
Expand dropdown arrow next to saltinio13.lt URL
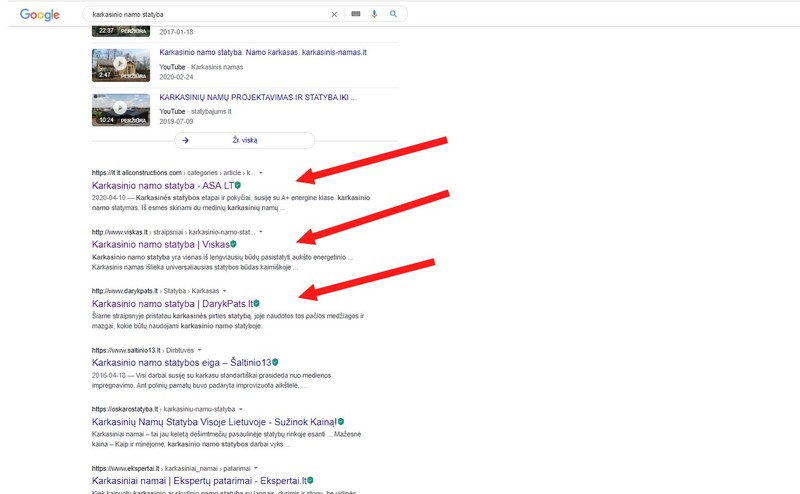click(199, 350)
